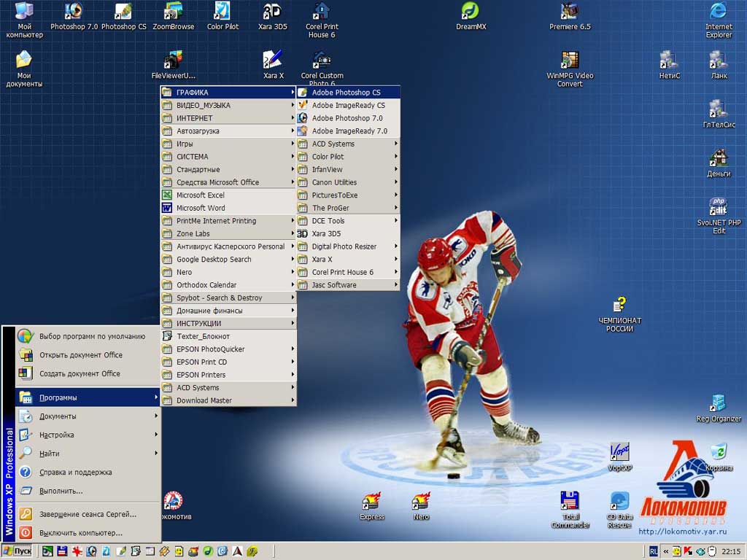This screenshot has width=747, height=560.
Task: Open Xara 3D5 entry in ГРАФИКА menu
Action: (348, 234)
